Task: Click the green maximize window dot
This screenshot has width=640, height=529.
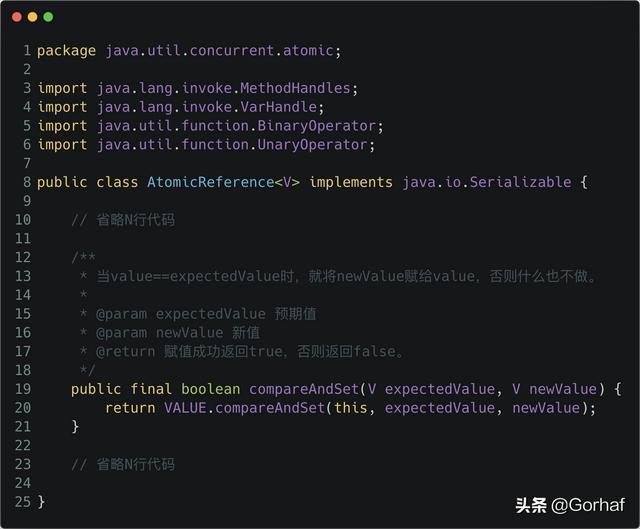Action: [x=49, y=17]
